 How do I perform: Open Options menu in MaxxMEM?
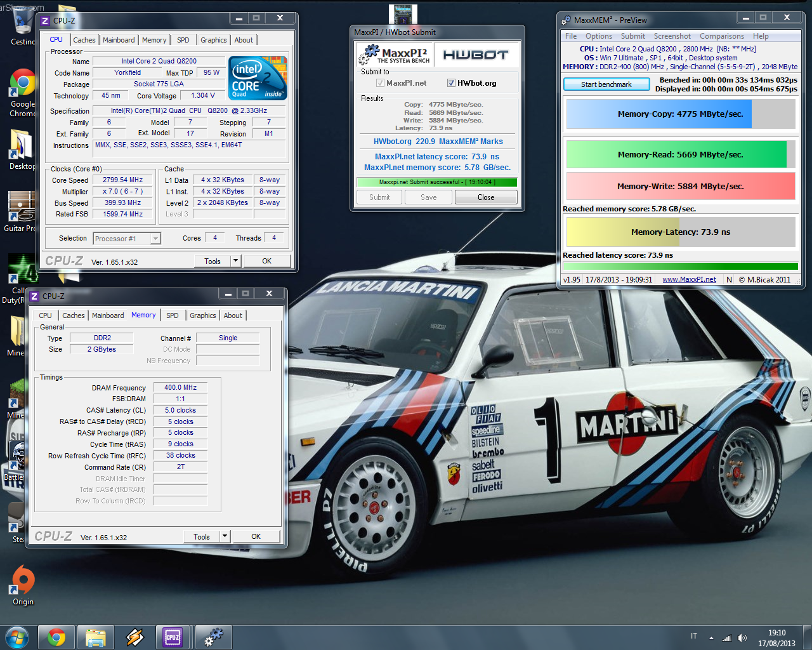click(599, 36)
